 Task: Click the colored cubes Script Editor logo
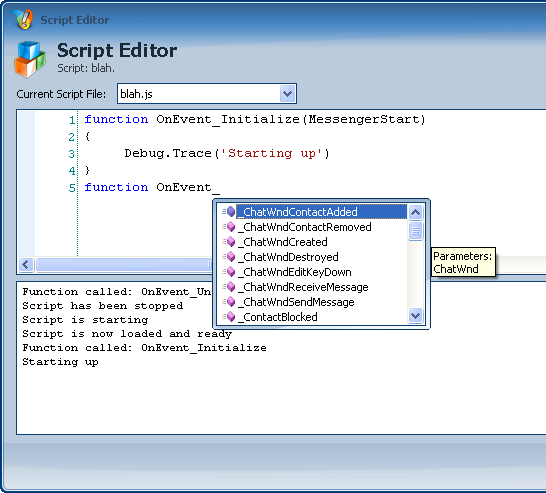coord(30,59)
